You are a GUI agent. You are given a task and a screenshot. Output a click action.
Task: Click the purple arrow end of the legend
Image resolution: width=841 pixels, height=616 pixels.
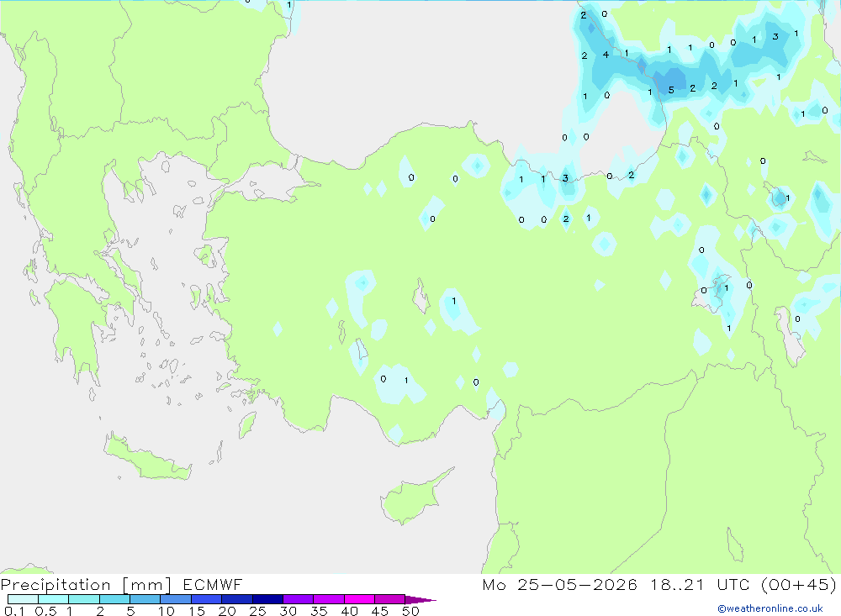click(x=420, y=600)
